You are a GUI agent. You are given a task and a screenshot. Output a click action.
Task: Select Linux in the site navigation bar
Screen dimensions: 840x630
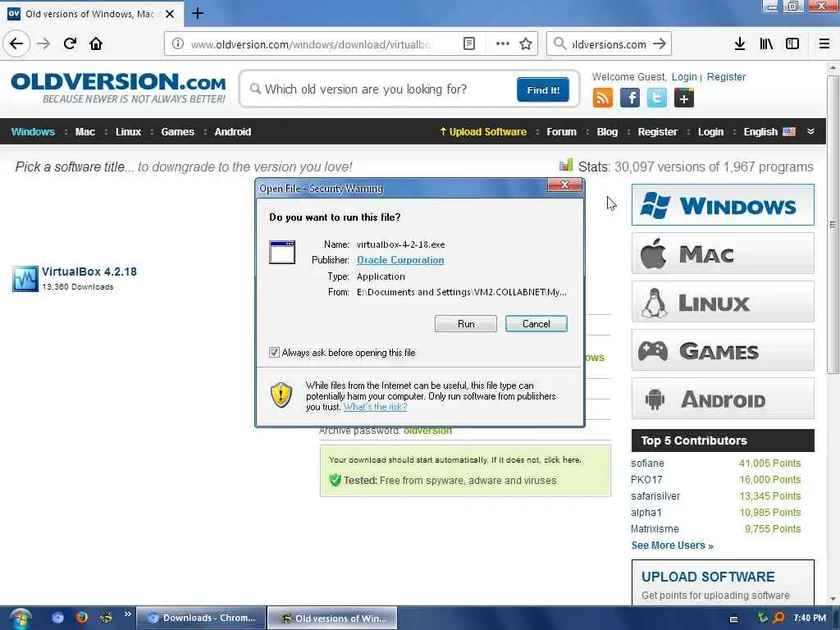pos(128,132)
